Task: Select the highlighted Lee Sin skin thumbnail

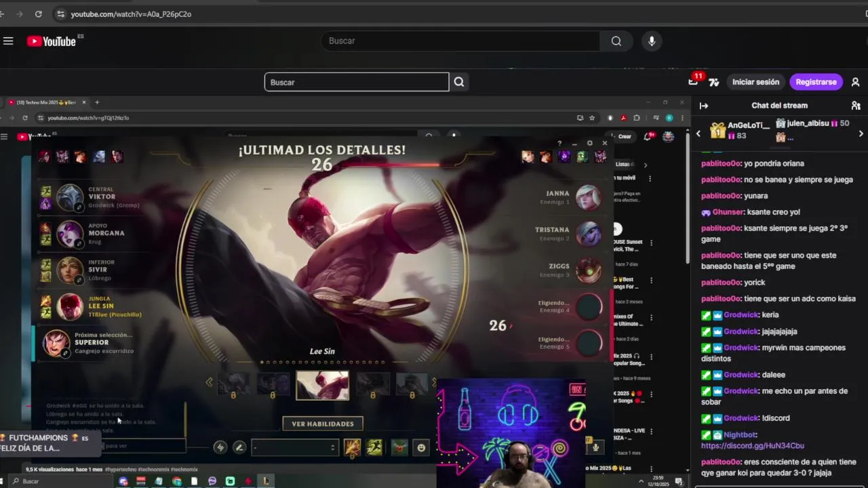Action: tap(322, 385)
